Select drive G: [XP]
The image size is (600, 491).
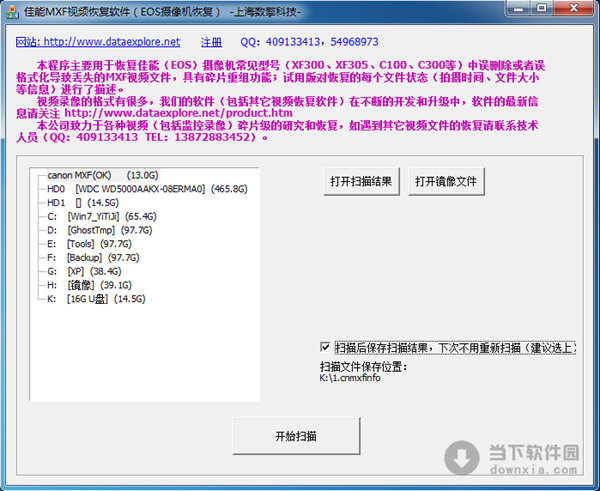point(84,271)
